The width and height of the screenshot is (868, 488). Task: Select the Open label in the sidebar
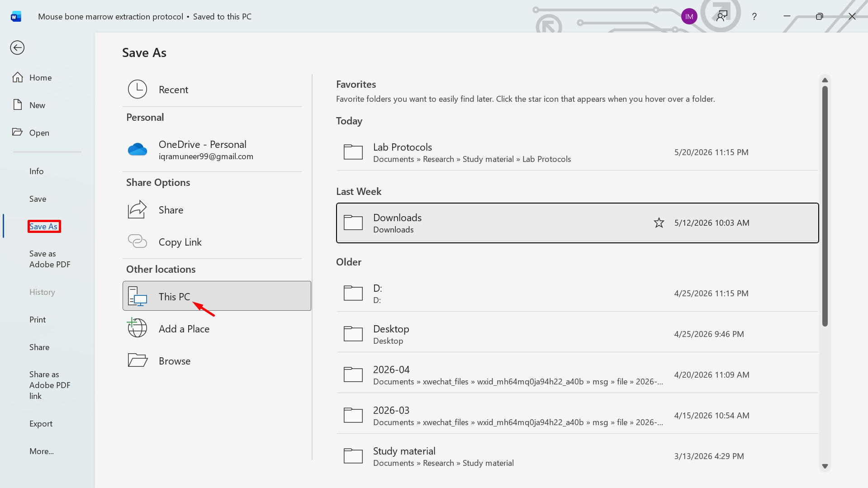(x=39, y=133)
